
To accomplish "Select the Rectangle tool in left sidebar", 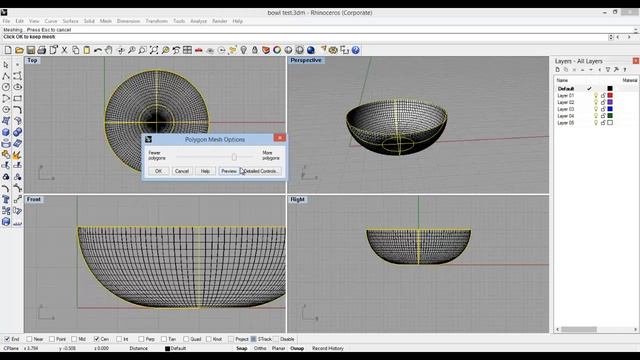I will [18, 98].
